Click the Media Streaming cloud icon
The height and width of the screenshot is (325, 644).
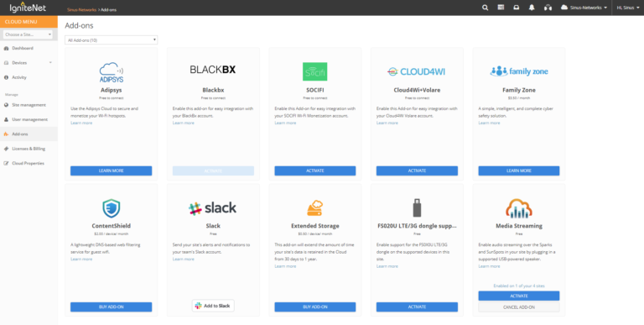click(519, 208)
